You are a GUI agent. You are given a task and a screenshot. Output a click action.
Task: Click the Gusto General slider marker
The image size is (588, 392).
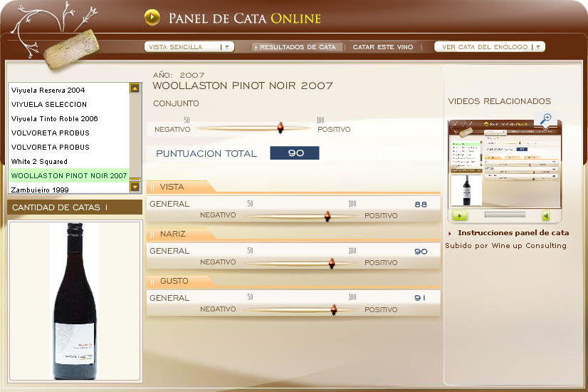[334, 310]
